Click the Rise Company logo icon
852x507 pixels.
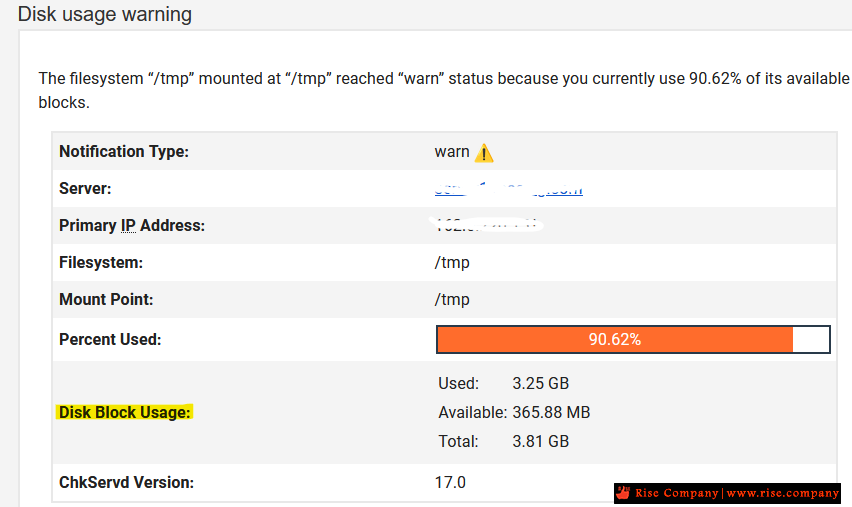click(623, 493)
